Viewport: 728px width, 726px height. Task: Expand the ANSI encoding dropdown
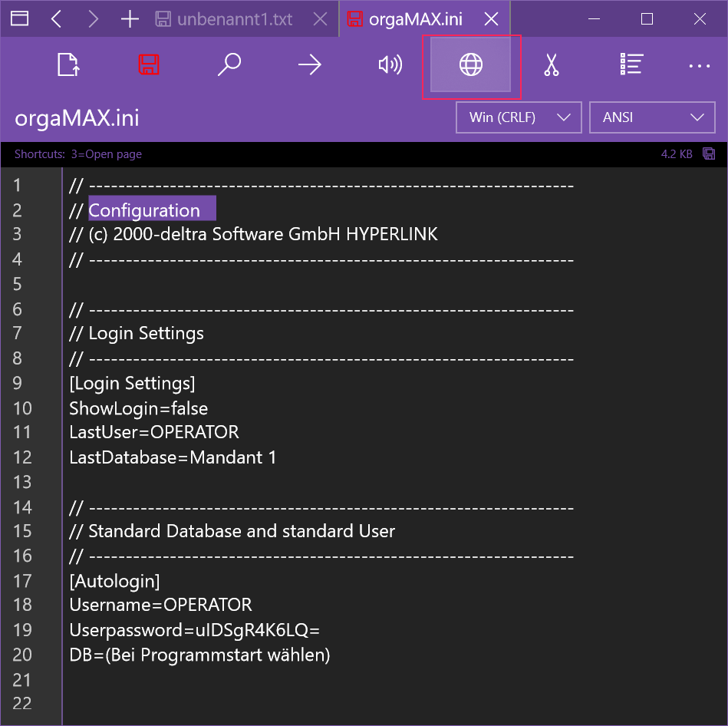[652, 117]
